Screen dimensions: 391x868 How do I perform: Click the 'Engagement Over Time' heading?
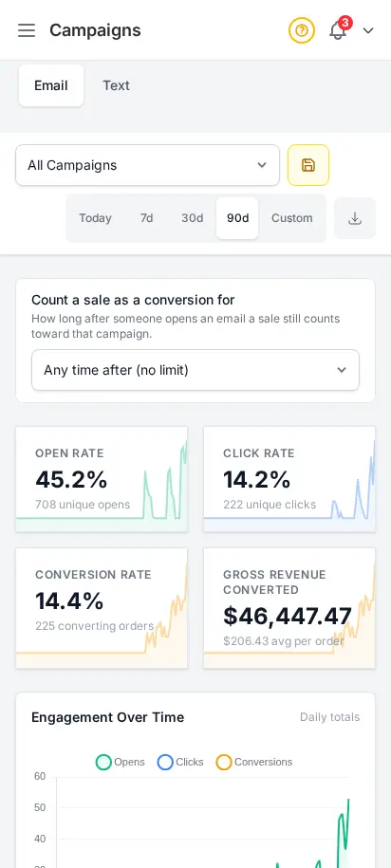pyautogui.click(x=108, y=717)
